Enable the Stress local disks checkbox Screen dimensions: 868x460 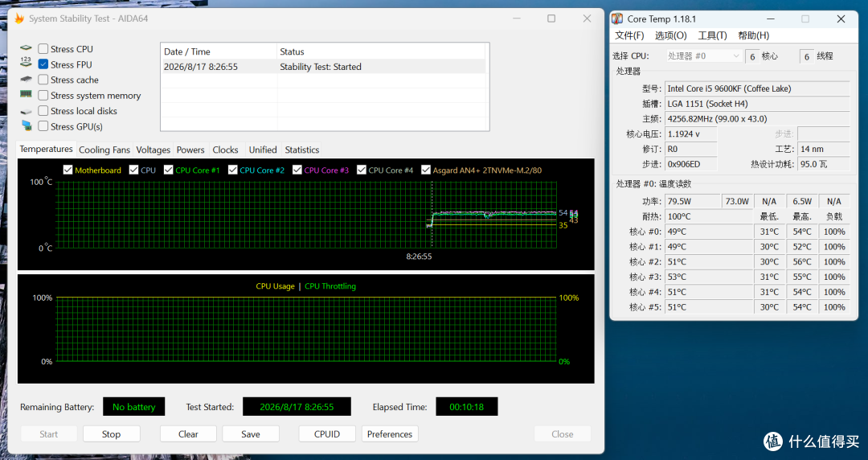pyautogui.click(x=43, y=111)
